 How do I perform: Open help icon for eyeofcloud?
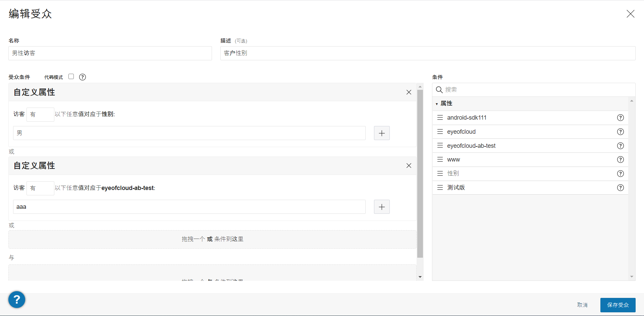(x=621, y=132)
